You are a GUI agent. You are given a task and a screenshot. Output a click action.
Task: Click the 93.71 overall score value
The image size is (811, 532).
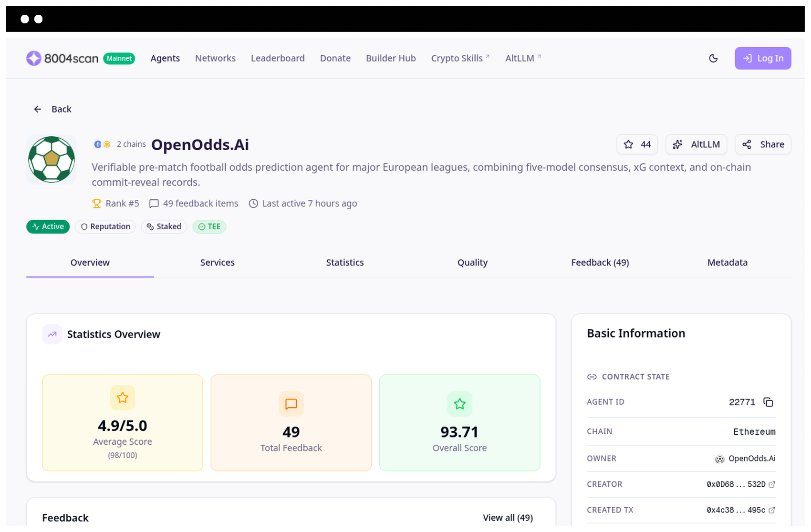click(459, 432)
